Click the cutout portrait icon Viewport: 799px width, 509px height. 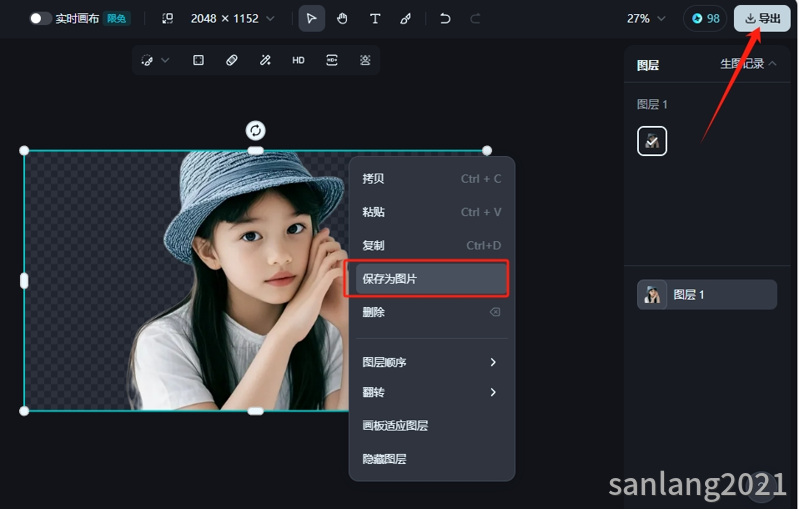point(365,61)
